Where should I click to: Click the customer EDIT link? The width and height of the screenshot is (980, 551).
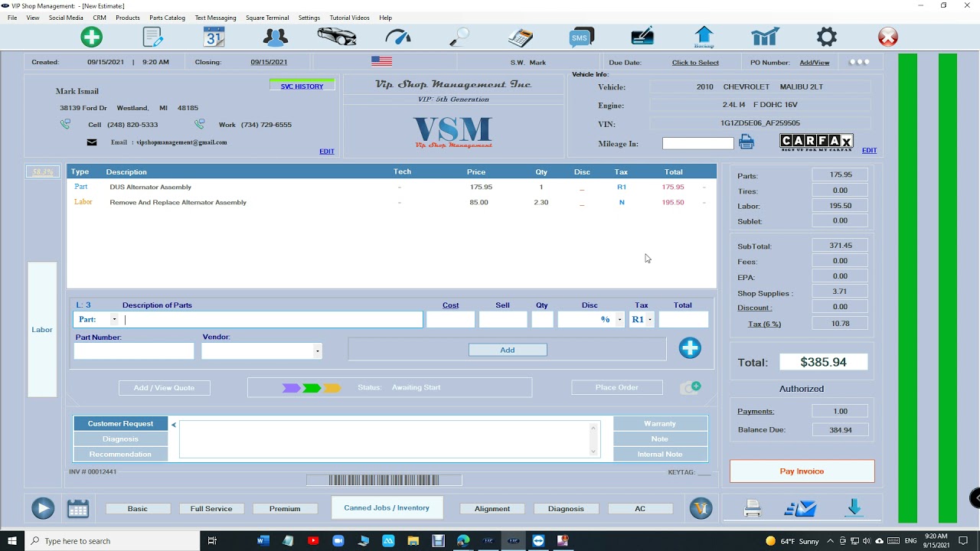pos(327,151)
